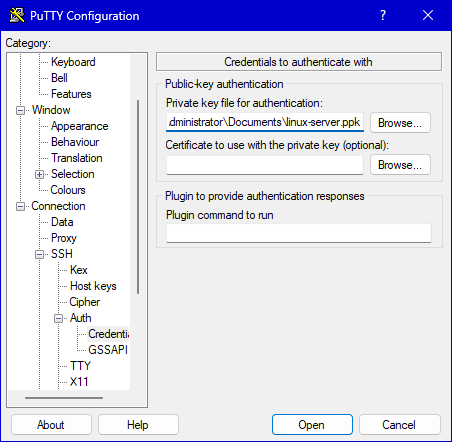Open the Cipher settings
The height and width of the screenshot is (442, 452).
tap(85, 302)
